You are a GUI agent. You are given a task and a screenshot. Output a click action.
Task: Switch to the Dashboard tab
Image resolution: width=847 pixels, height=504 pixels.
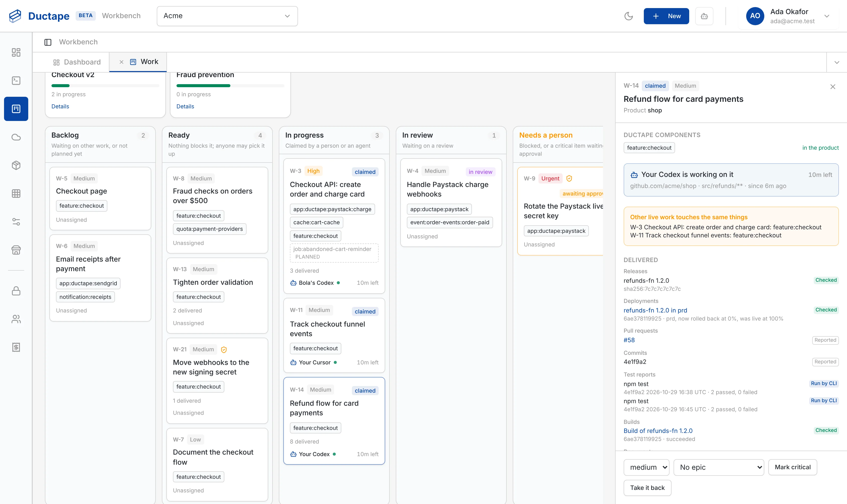coord(77,62)
